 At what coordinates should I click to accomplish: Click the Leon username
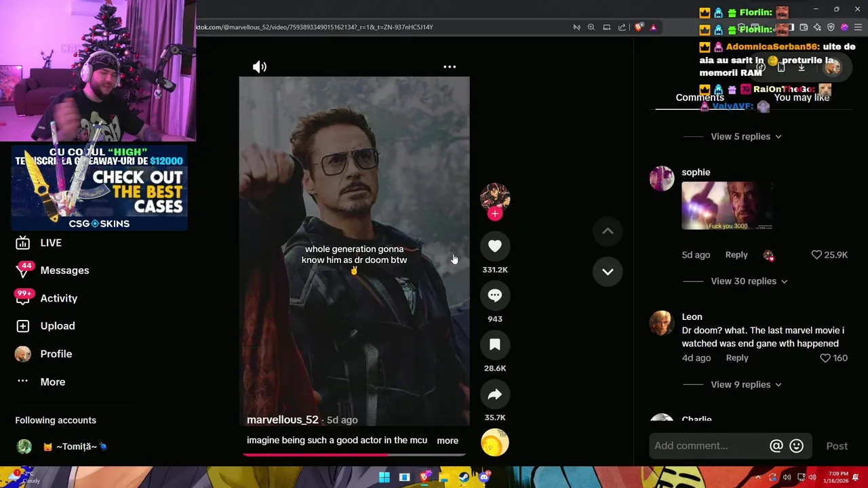[x=692, y=317]
